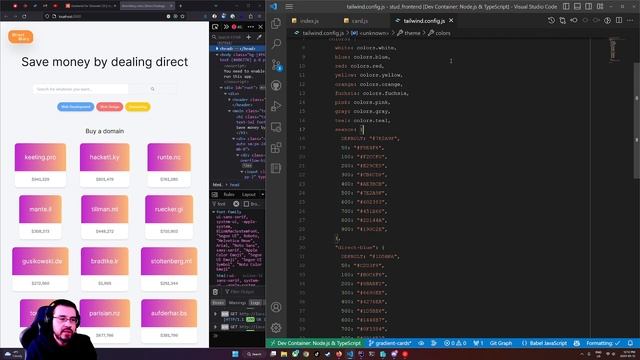Viewport: 640px width, 360px height.
Task: Open the VS Code hamburger application menu
Action: (x=289, y=7)
